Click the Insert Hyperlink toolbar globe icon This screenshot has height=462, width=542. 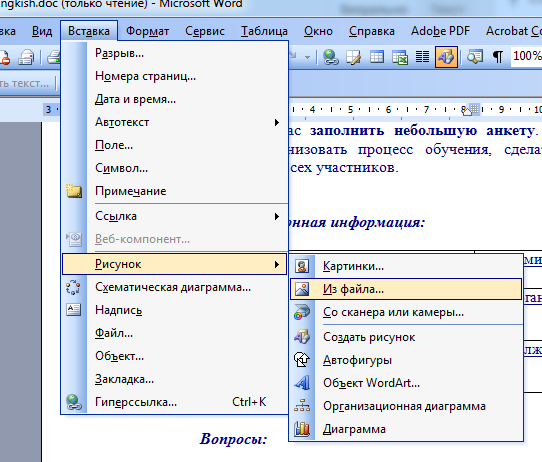click(331, 57)
